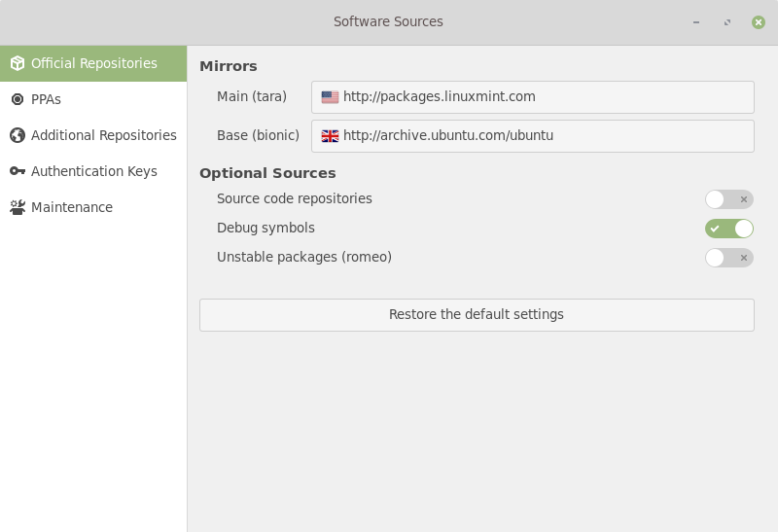Click the Authentication Keys key icon
778x532 pixels.
coord(17,171)
